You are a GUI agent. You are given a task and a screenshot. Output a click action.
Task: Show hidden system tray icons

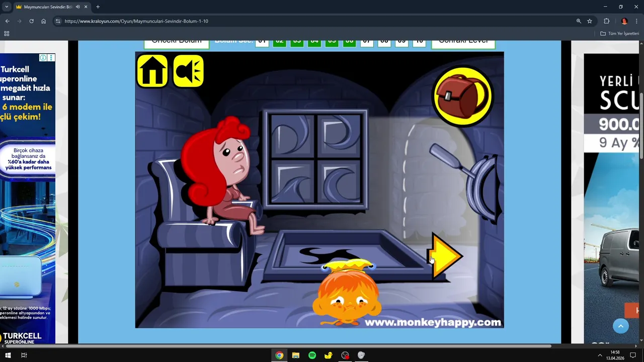(600, 355)
